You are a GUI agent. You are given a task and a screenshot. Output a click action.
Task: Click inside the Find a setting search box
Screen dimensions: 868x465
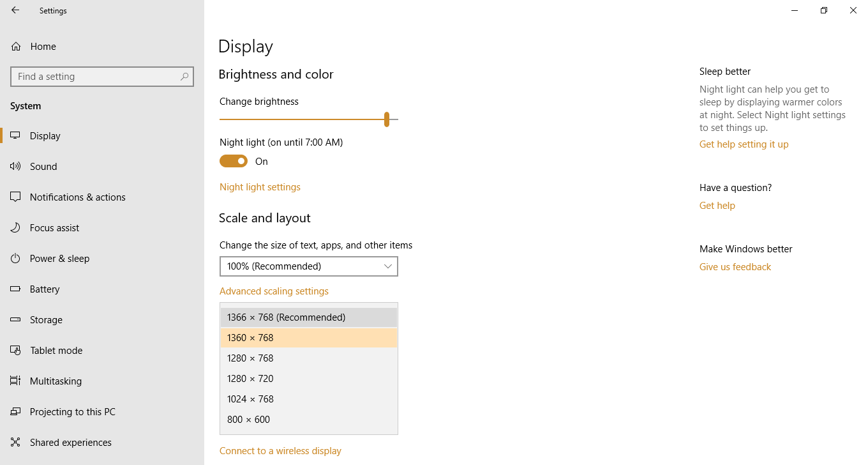(x=102, y=76)
